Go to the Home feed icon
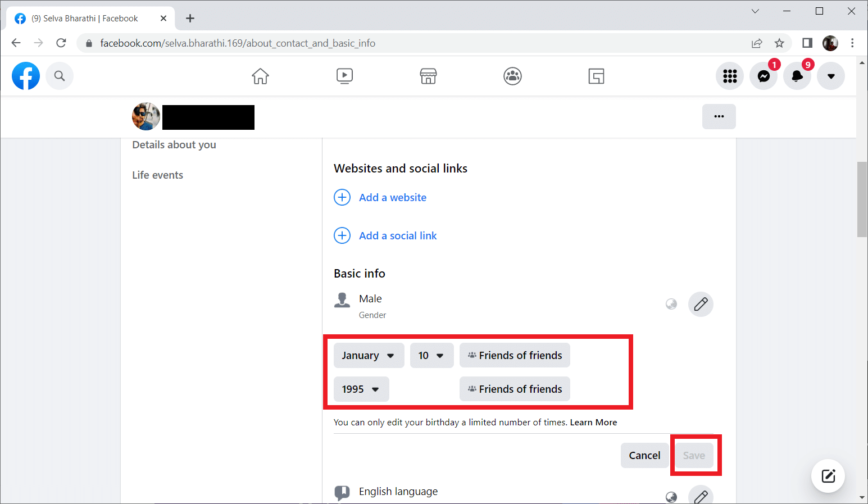This screenshot has width=868, height=504. (260, 76)
